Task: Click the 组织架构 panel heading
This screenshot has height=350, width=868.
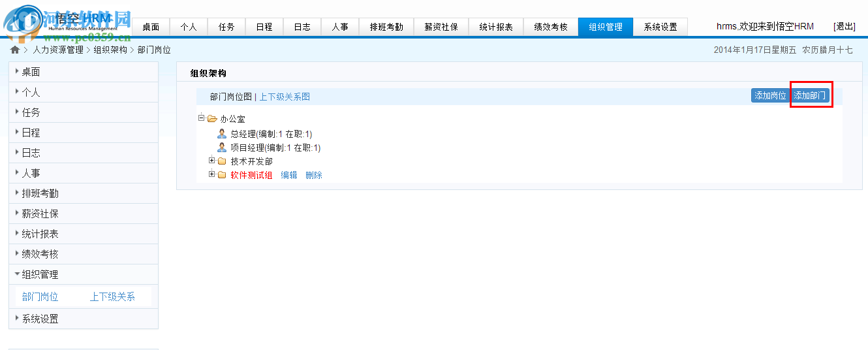Action: pos(208,74)
